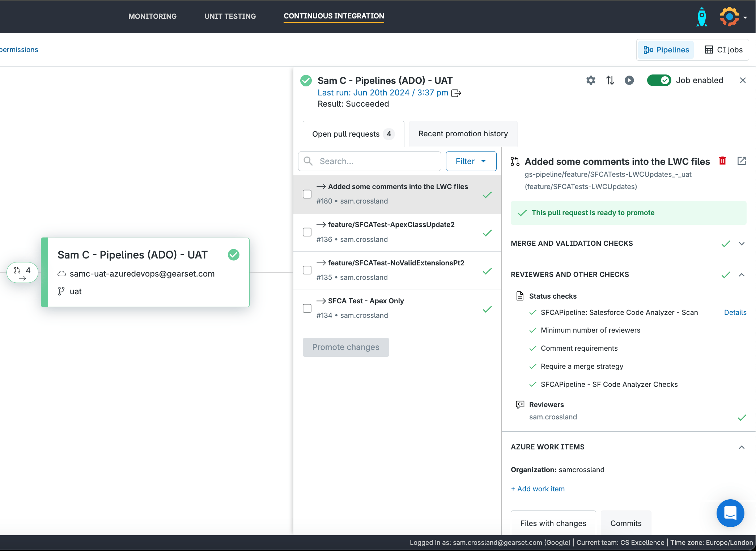Tick checkbox for feature/SFCATest-ApexClassUpdate2

[307, 232]
